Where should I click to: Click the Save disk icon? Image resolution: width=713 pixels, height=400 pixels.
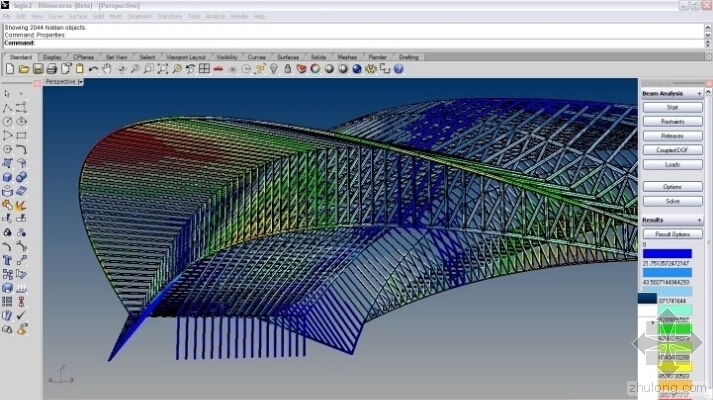(x=38, y=69)
